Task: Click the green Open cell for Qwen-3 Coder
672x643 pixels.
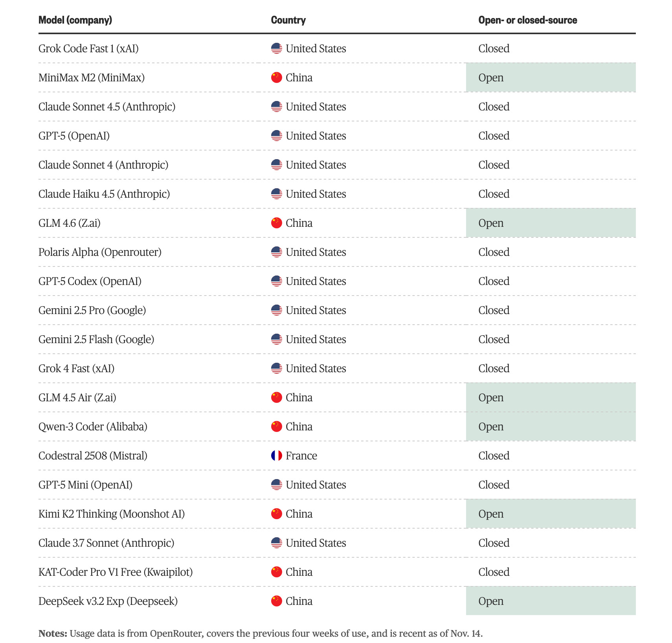Action: pyautogui.click(x=550, y=426)
